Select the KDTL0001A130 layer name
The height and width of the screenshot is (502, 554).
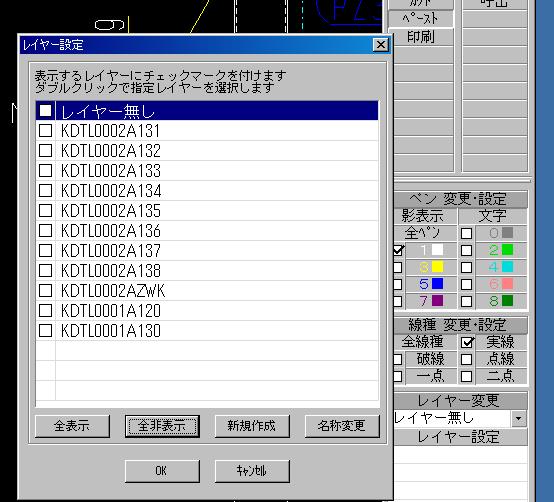tap(111, 331)
